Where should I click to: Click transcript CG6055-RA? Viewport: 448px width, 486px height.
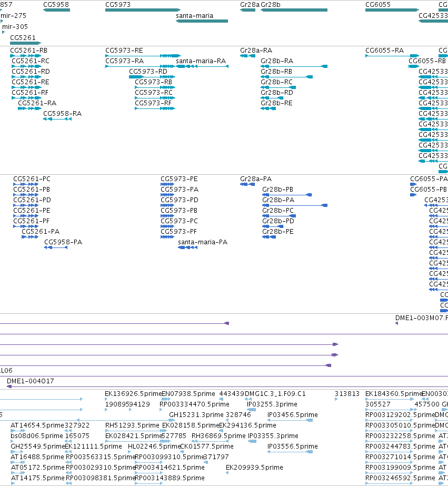point(384,51)
